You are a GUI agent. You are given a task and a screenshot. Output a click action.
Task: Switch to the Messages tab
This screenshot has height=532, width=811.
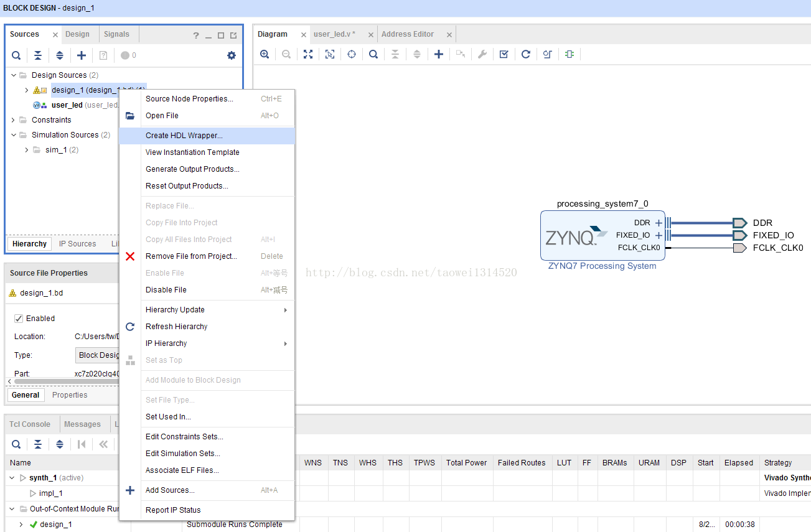(x=82, y=424)
